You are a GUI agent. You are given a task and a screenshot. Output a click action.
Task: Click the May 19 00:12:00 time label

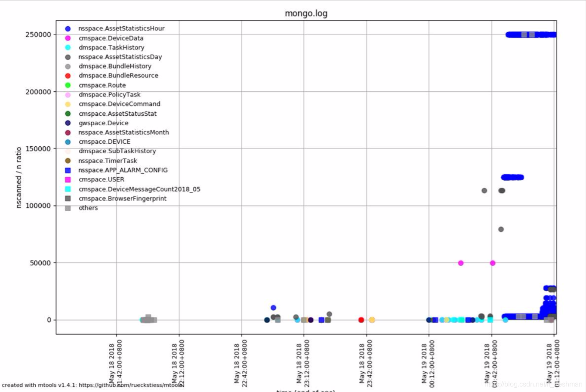point(428,362)
